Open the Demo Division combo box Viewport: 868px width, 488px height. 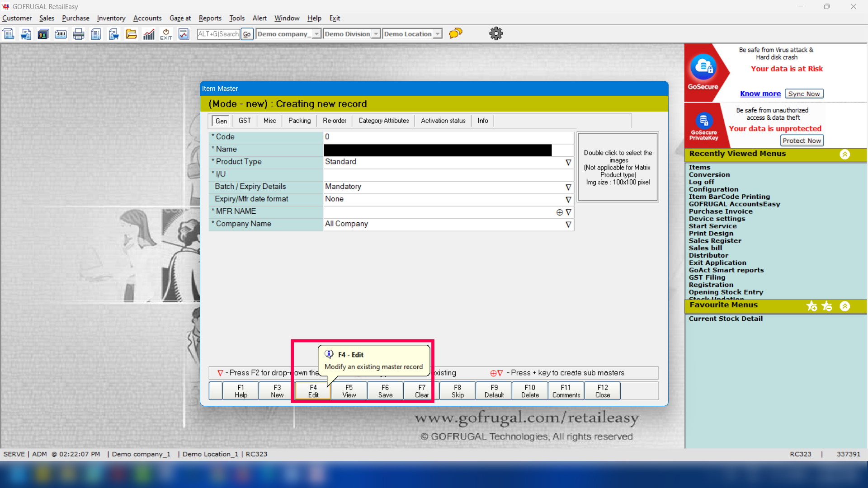pos(376,34)
